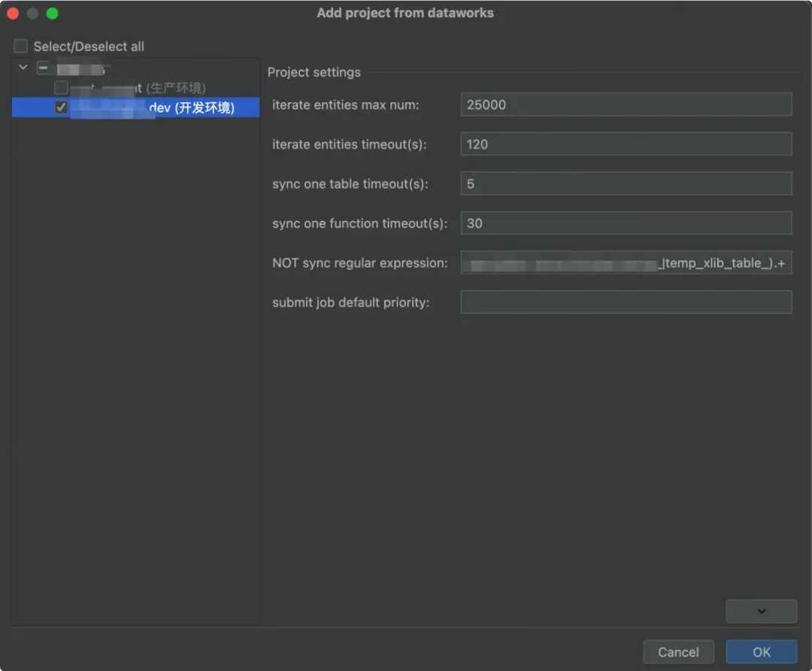Check the 生产环境 project checkbox
The width and height of the screenshot is (812, 671).
tap(61, 88)
